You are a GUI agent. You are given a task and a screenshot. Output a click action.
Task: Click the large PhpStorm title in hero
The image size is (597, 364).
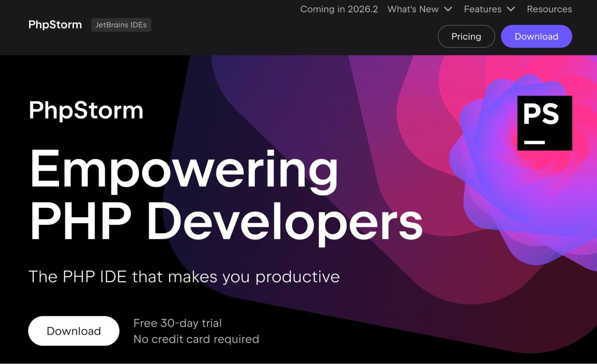click(86, 110)
